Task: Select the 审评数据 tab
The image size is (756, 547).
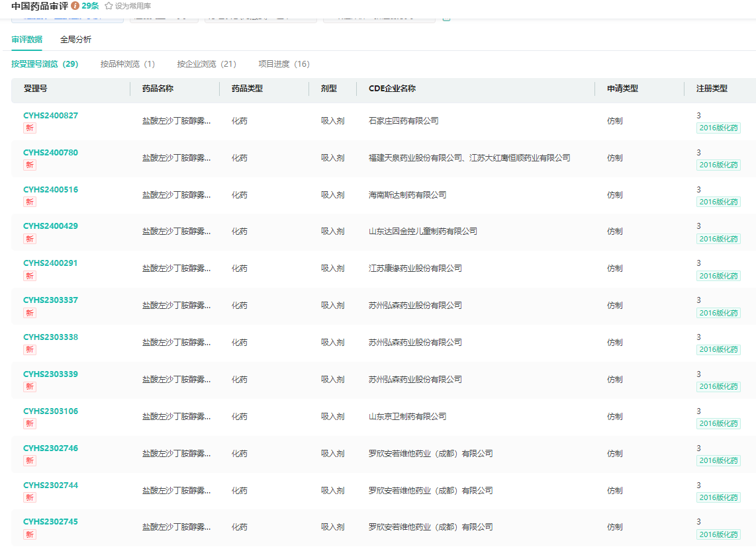Action: pyautogui.click(x=26, y=40)
